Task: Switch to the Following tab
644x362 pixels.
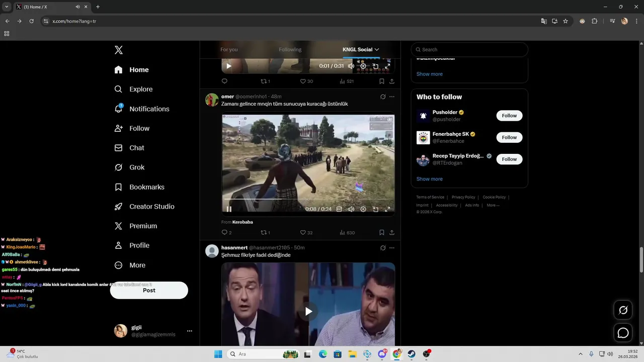Action: 290,49
